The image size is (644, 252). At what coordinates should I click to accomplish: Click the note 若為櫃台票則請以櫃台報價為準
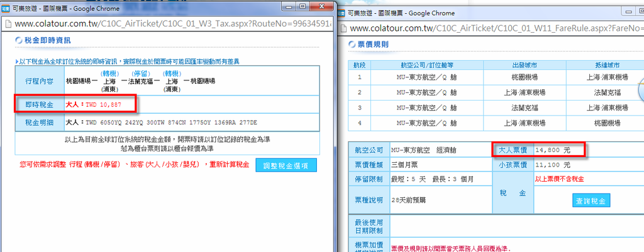167,148
